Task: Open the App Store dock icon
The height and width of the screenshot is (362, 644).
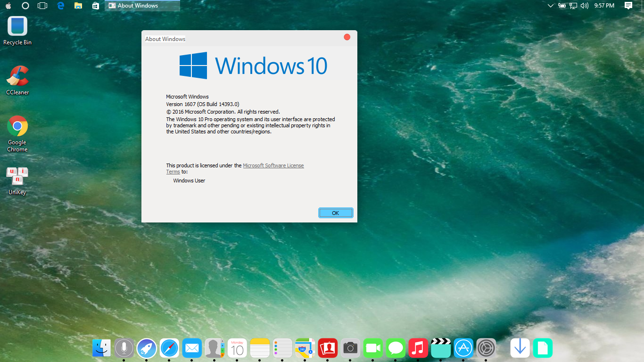Action: coord(463,348)
